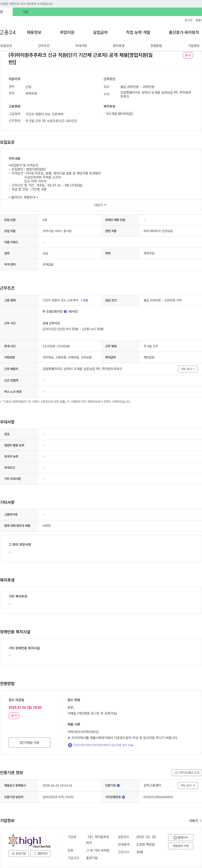The image size is (202, 868).
Task: Click the 더보기 link beside 기업정보
Action: click(x=195, y=820)
